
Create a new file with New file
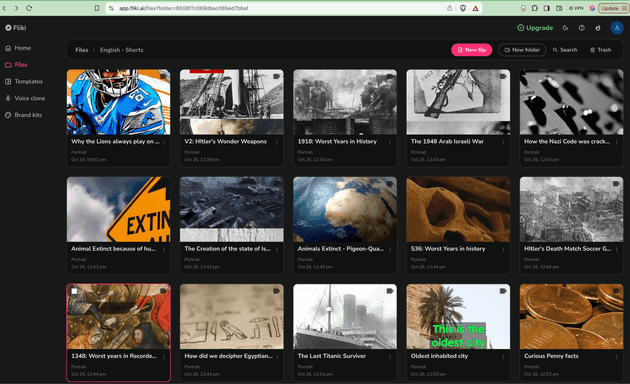tap(472, 50)
